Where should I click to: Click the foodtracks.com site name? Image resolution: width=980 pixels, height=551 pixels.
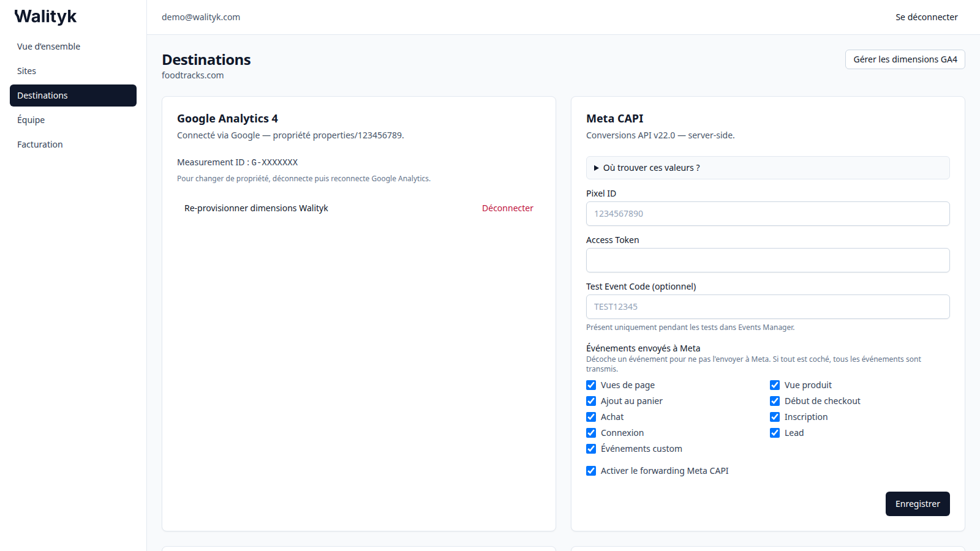pyautogui.click(x=193, y=75)
